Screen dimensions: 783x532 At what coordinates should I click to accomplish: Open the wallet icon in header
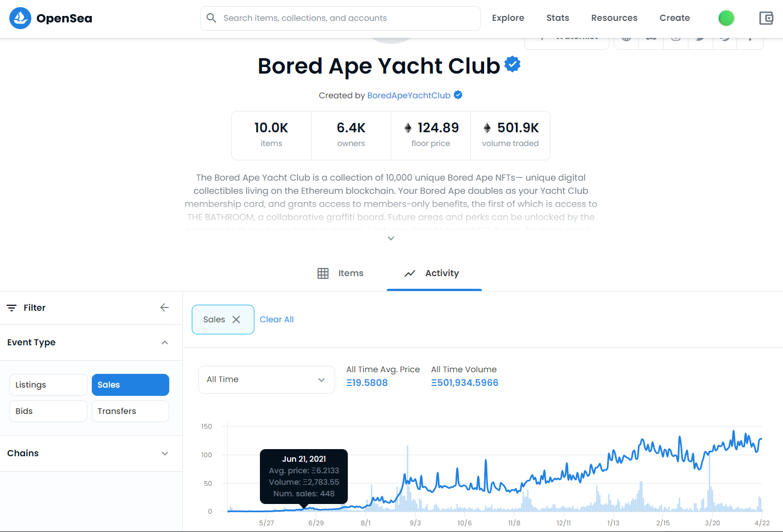766,18
